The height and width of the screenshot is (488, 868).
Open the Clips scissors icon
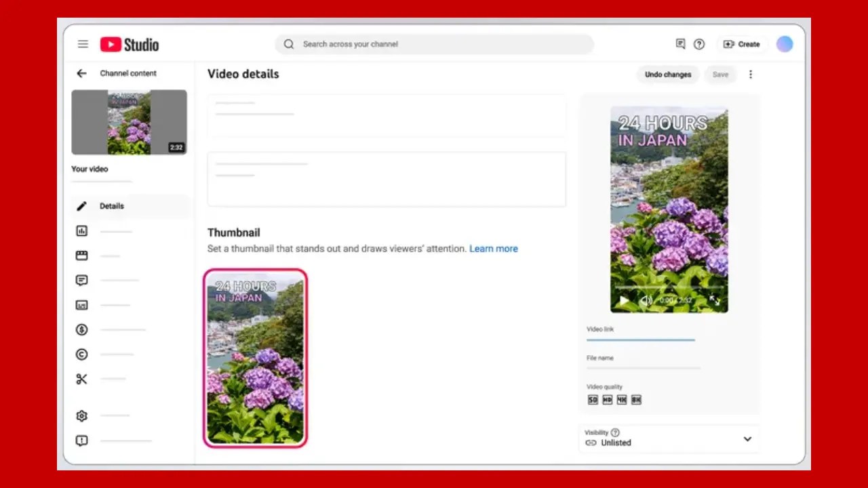tap(82, 379)
